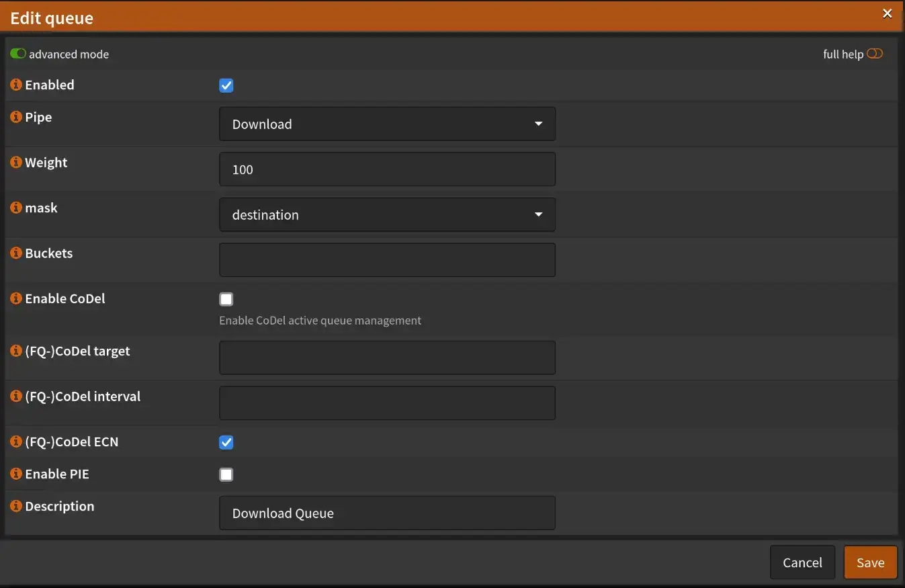Click the Enable PIE info icon
The height and width of the screenshot is (588, 905).
(x=16, y=474)
